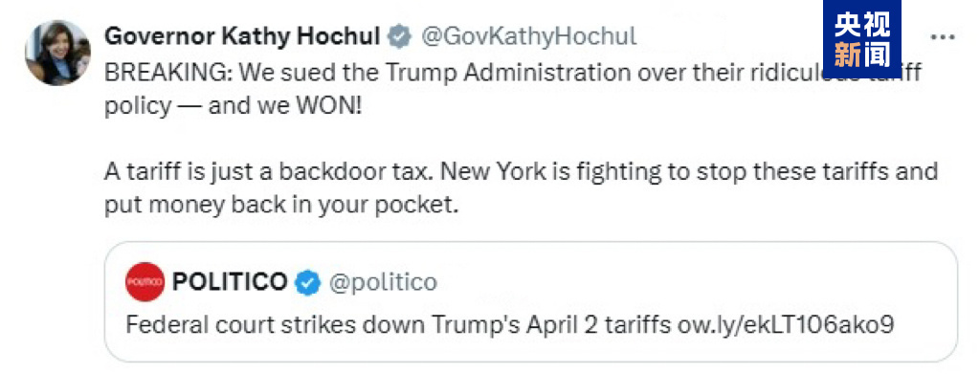Image resolution: width=980 pixels, height=374 pixels.
Task: Follow the ow.ly/ekLT106ako9 link
Action: point(786,325)
